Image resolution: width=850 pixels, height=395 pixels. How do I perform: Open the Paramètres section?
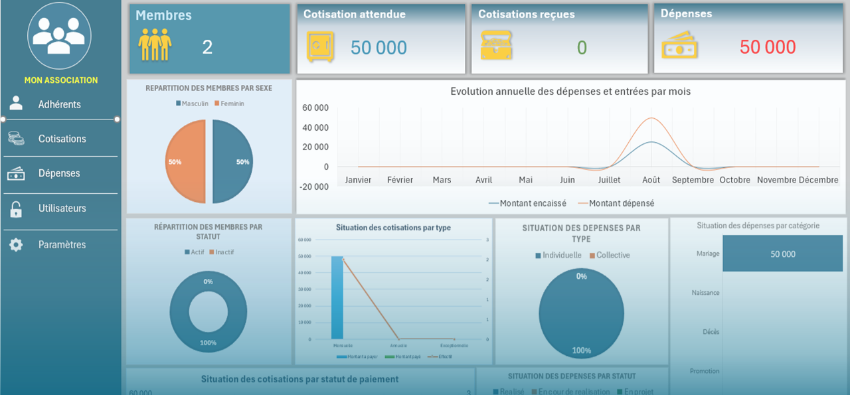62,245
